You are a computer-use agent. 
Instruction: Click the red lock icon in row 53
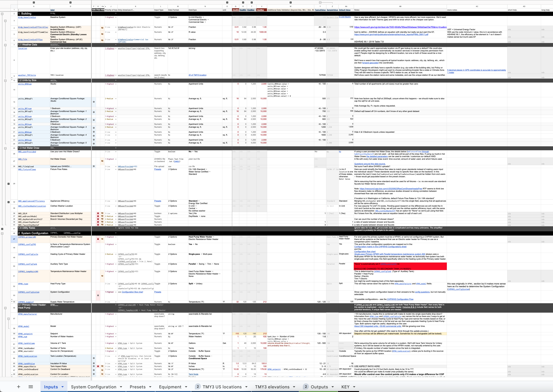point(98,295)
